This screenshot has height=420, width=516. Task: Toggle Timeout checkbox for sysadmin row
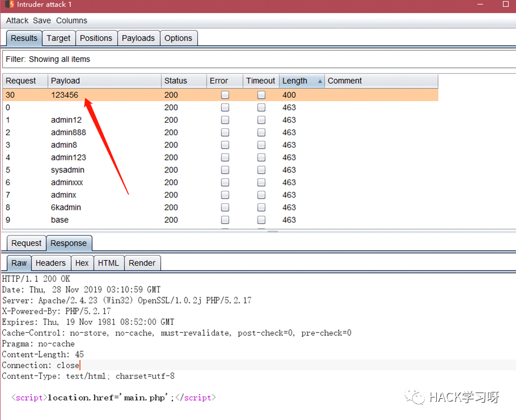point(261,170)
